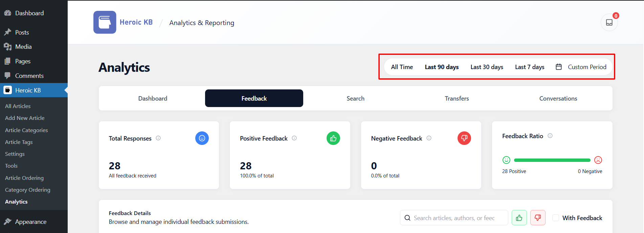This screenshot has height=233, width=644.
Task: Click the red notification count badge
Action: click(x=616, y=16)
